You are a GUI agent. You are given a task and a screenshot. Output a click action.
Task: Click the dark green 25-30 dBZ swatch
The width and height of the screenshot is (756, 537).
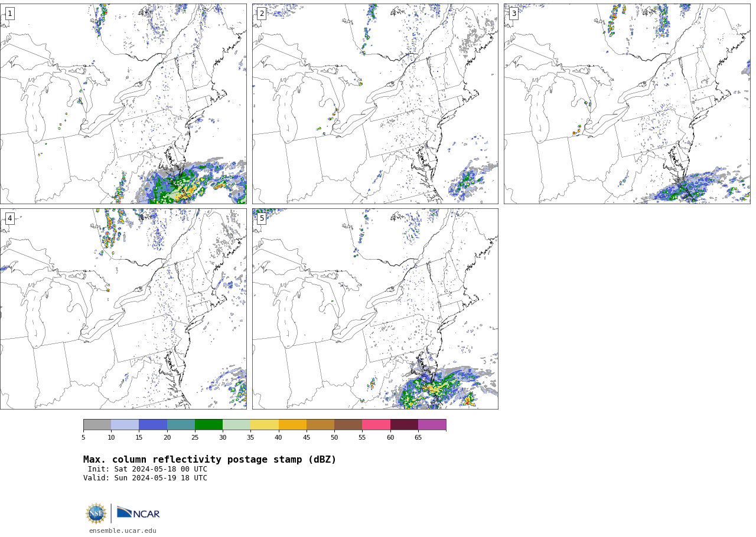[x=208, y=425]
